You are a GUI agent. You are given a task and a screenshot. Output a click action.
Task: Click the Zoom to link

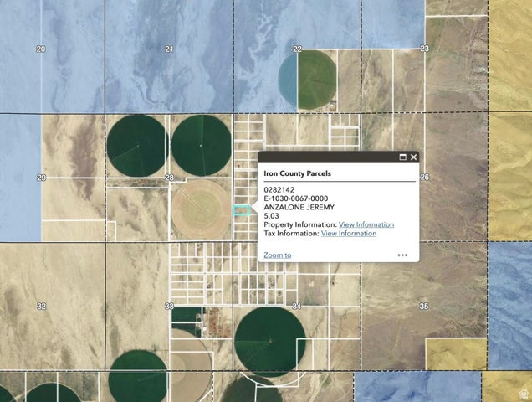278,255
